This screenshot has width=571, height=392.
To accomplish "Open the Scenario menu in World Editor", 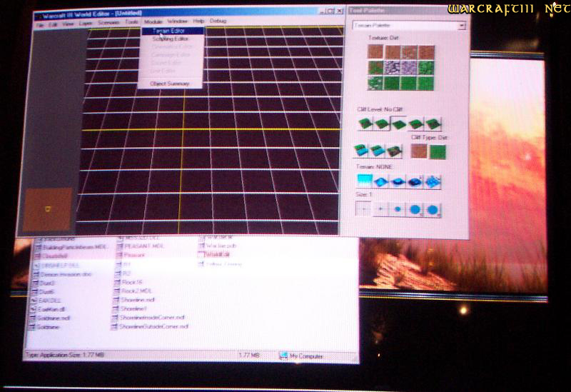I will point(108,23).
